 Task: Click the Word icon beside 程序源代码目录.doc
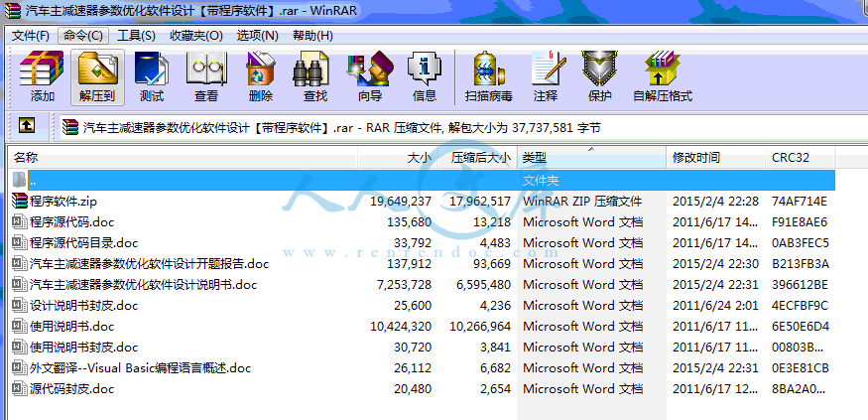tap(20, 242)
